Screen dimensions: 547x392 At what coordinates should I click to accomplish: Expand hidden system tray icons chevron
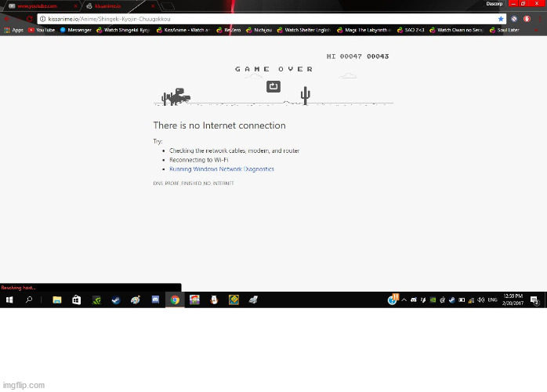[404, 299]
